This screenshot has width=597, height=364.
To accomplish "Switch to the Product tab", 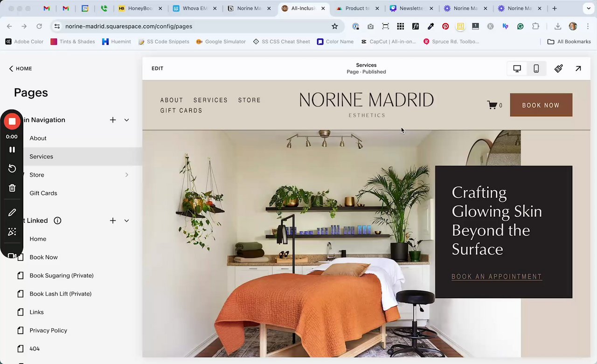I will (x=357, y=8).
